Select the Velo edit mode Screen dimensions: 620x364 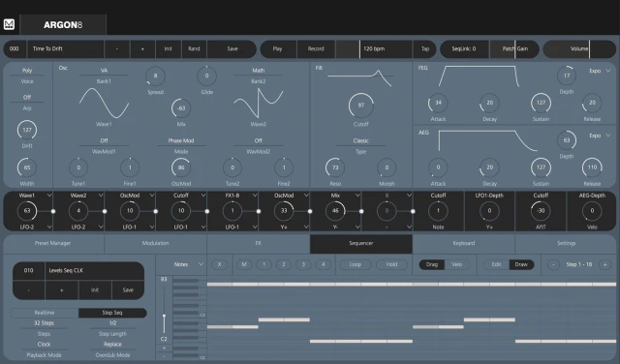tap(456, 264)
